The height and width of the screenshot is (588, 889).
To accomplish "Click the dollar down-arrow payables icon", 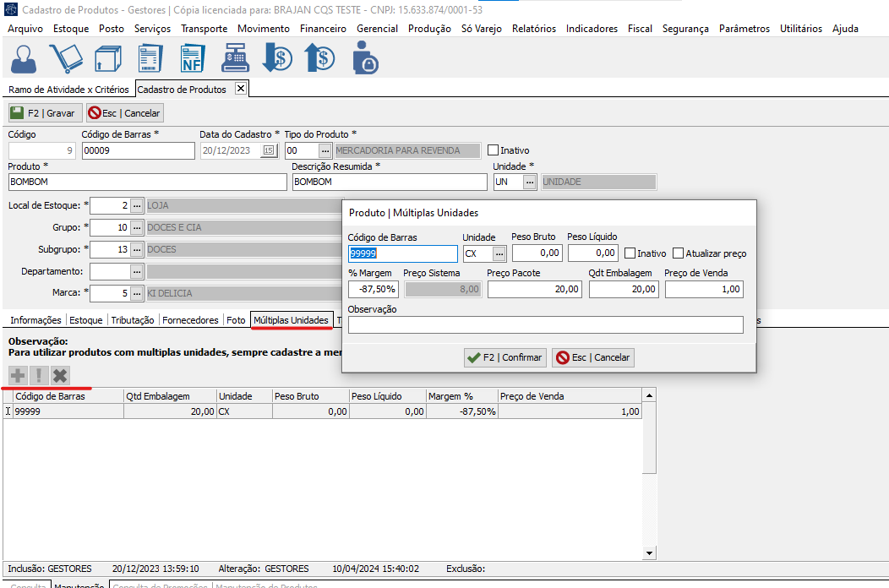I will pos(277,58).
